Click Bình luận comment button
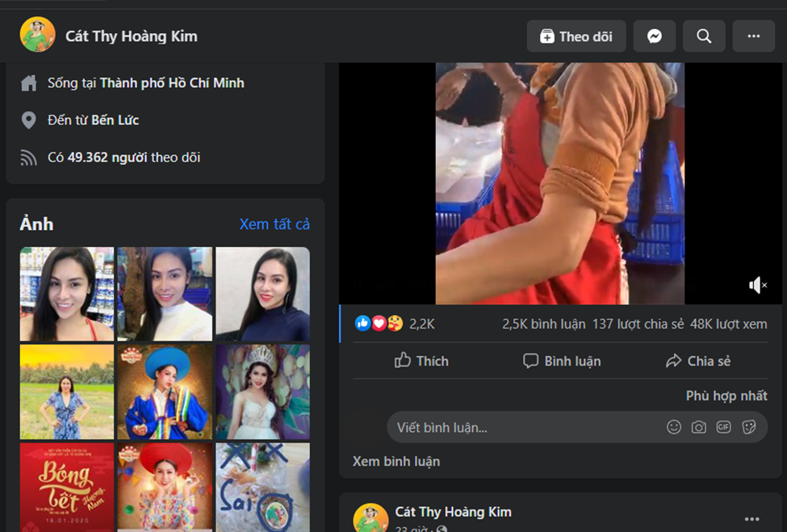The width and height of the screenshot is (787, 532). click(x=562, y=361)
